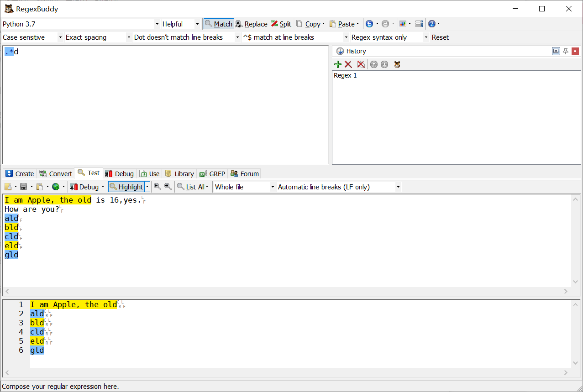583x392 pixels.
Task: Click the find previous match icon
Action: click(x=158, y=187)
